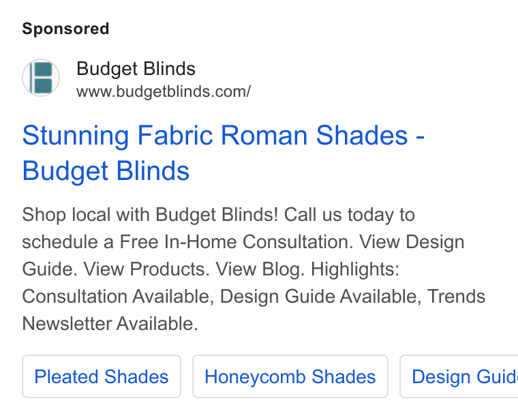Click the Budget Blinds advertiser name
This screenshot has width=518, height=420.
coord(136,69)
